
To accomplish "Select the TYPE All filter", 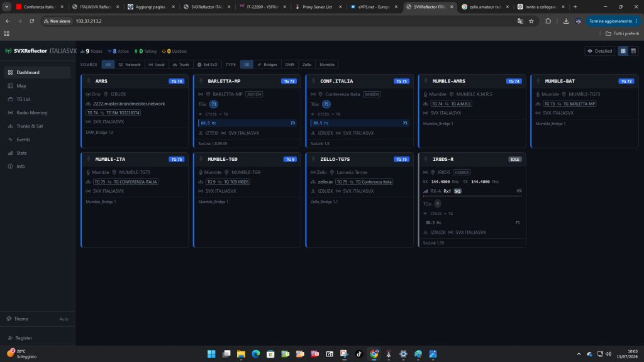I will [x=247, y=65].
